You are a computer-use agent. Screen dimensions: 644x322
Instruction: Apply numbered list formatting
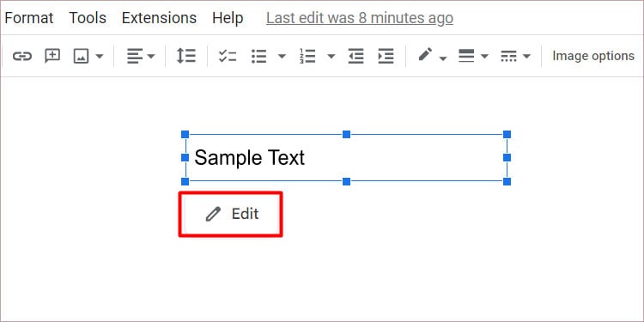pos(307,57)
